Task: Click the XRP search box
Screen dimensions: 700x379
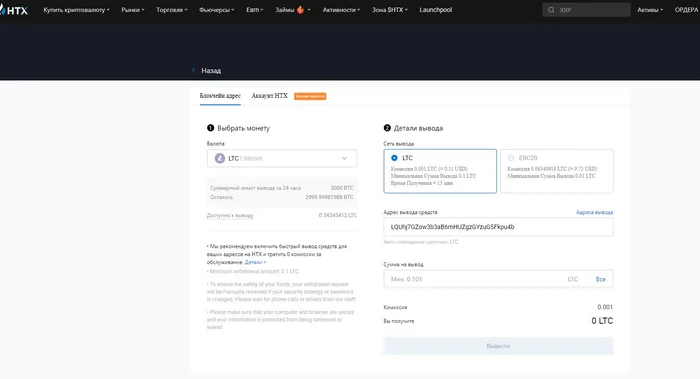Action: [586, 10]
